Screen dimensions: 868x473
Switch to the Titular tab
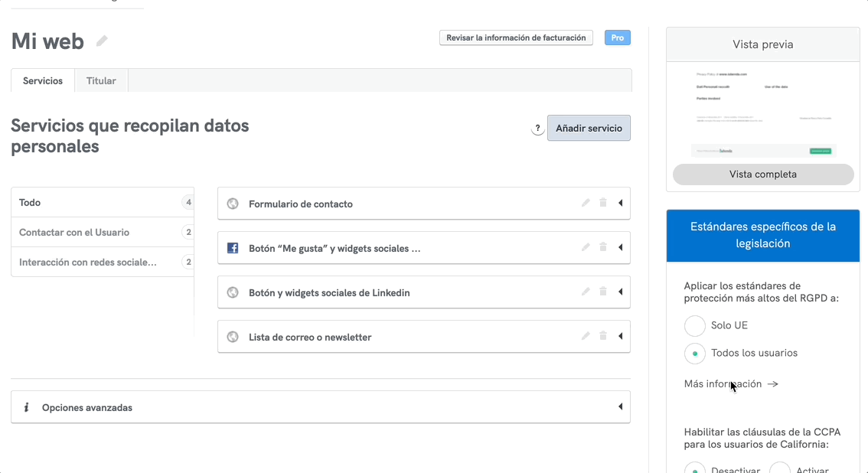coord(101,80)
